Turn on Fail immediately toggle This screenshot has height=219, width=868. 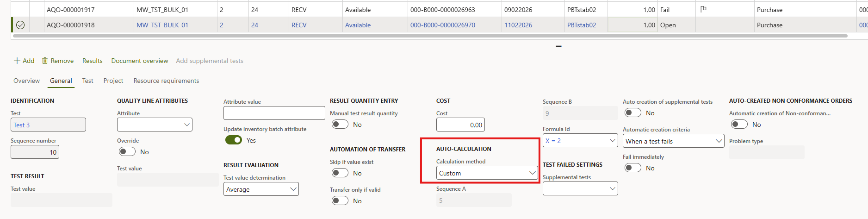tap(632, 168)
